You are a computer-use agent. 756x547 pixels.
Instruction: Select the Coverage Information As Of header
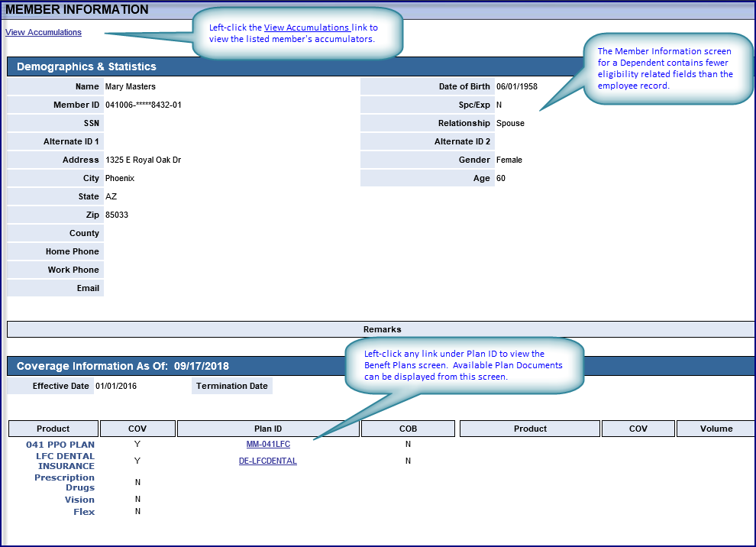[x=123, y=366]
